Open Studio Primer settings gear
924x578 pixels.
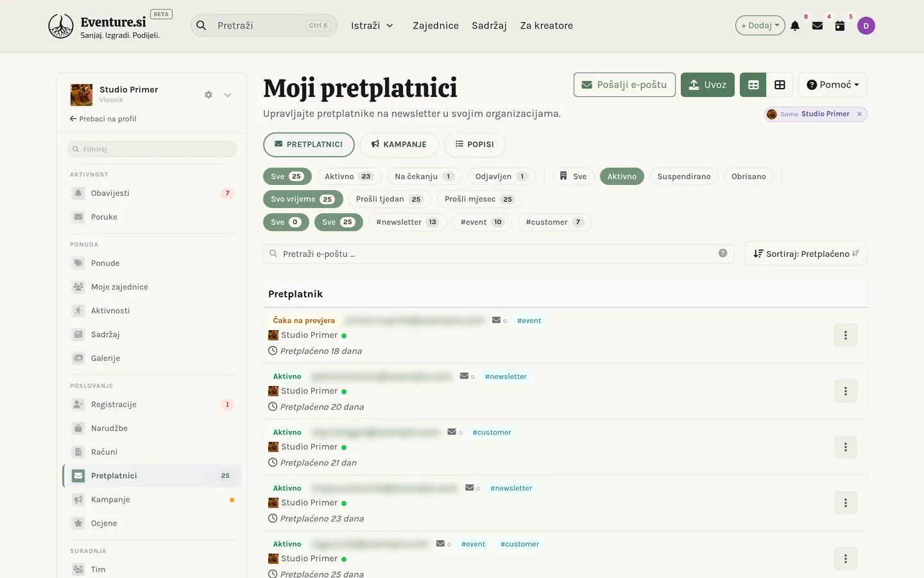point(209,94)
